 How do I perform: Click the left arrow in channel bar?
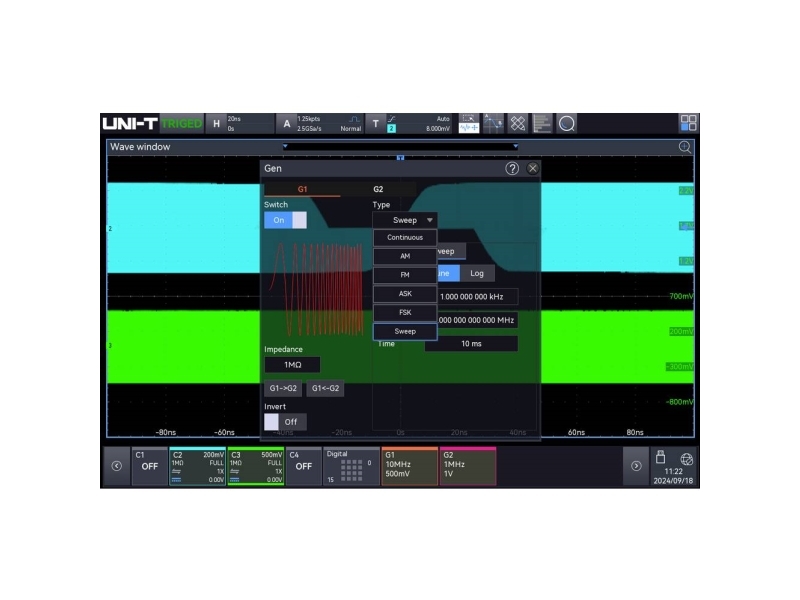[116, 466]
